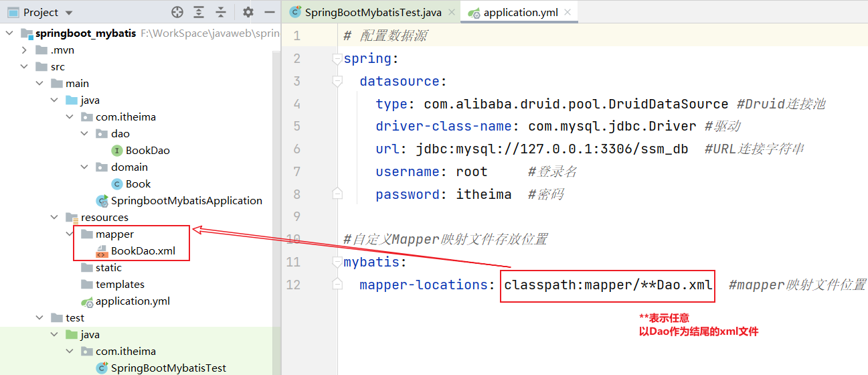Select the Book class in tree

pyautogui.click(x=138, y=183)
